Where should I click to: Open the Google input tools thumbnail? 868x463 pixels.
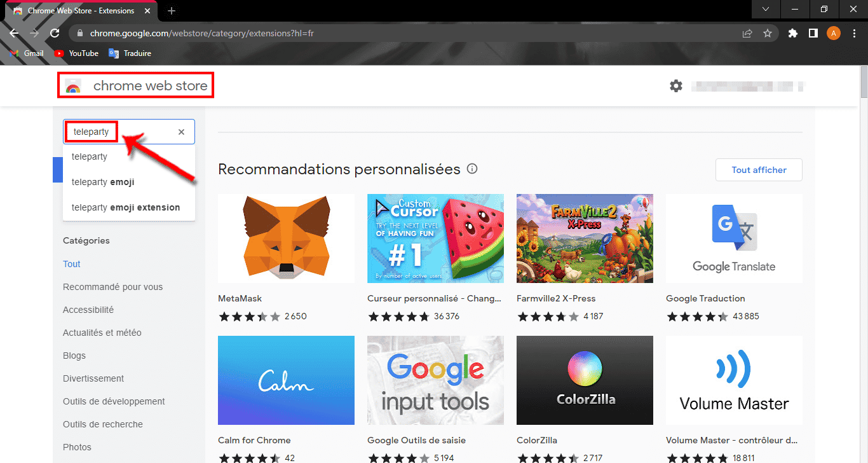[x=435, y=380]
